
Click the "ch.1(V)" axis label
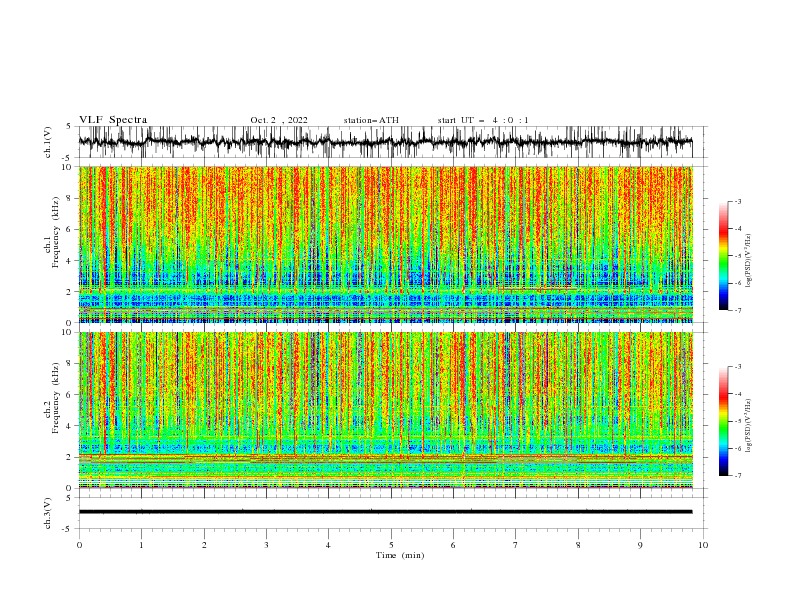coord(48,142)
